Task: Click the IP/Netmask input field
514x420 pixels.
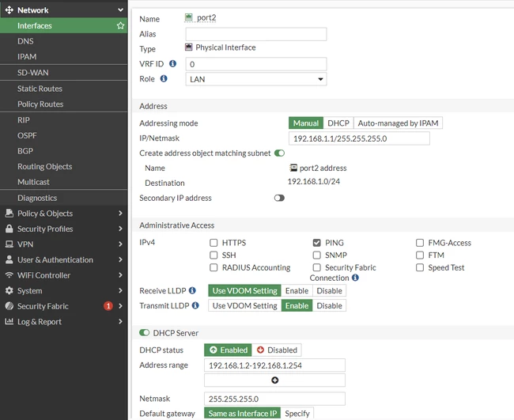Action: [359, 138]
